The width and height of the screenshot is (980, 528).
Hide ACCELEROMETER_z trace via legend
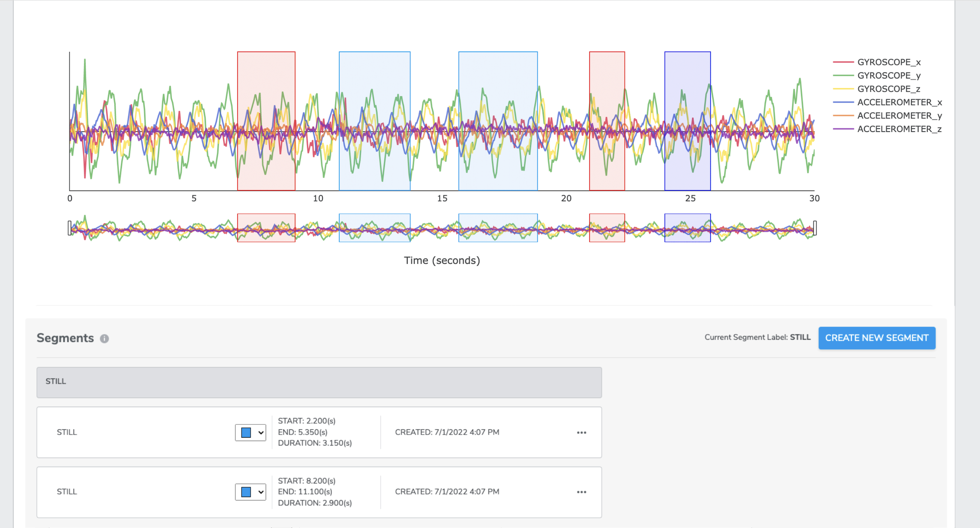tap(899, 129)
